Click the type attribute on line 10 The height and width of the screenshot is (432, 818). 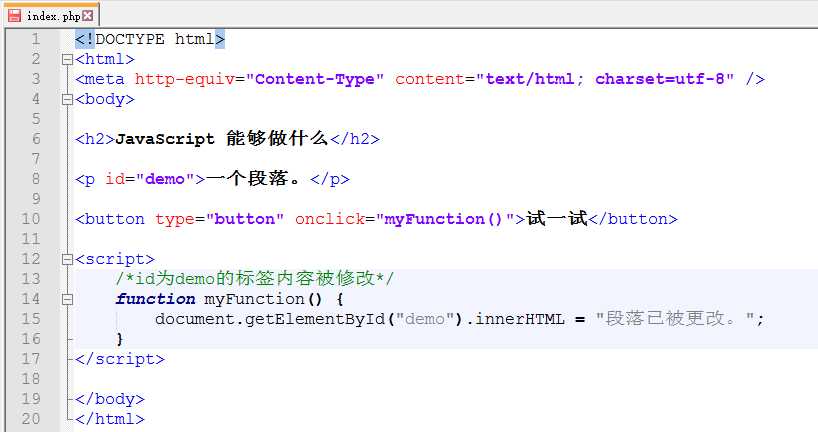click(x=174, y=220)
